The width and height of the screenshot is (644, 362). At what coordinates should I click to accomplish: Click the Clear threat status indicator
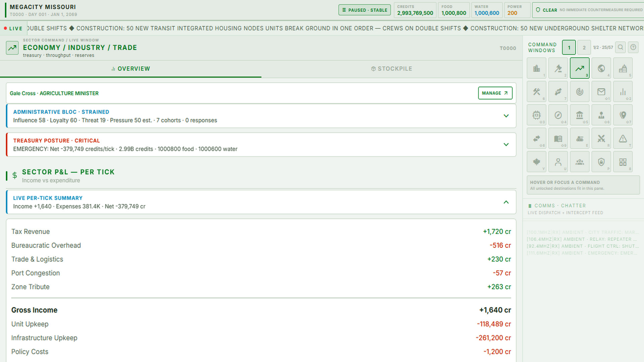coord(588,10)
